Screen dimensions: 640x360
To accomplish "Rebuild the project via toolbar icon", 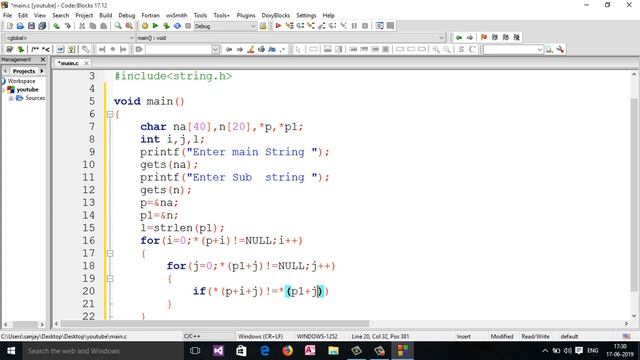I will [177, 26].
